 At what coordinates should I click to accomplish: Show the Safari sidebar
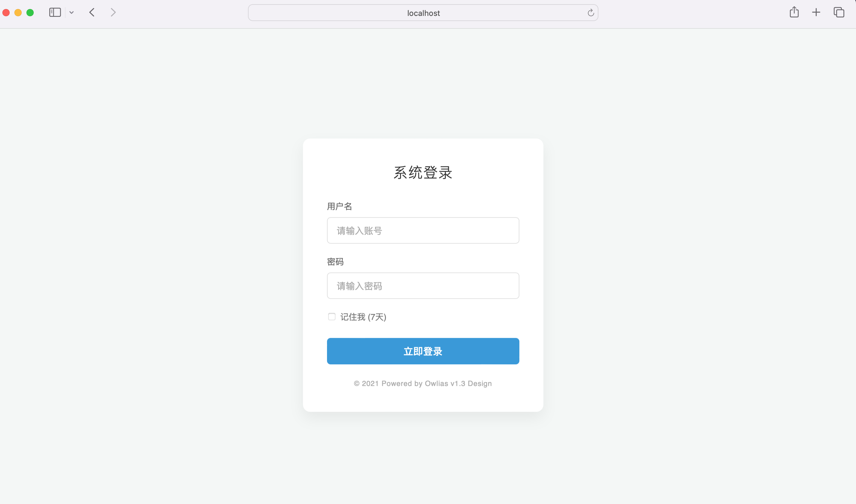point(55,13)
